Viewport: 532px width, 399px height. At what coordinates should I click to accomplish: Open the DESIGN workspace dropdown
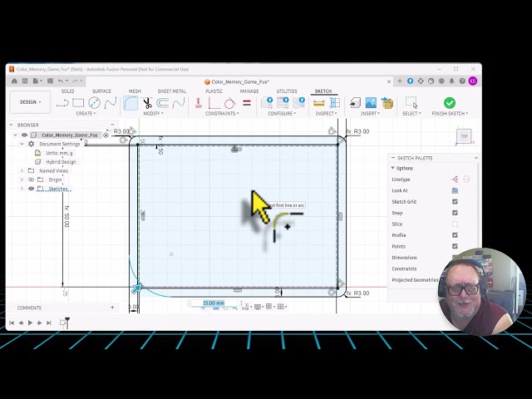tap(30, 101)
